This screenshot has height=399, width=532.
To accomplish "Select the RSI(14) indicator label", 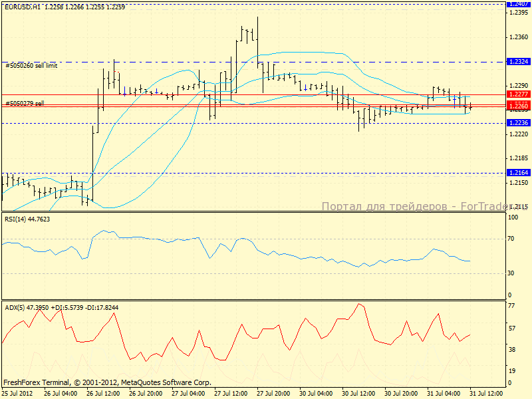I will [x=27, y=218].
